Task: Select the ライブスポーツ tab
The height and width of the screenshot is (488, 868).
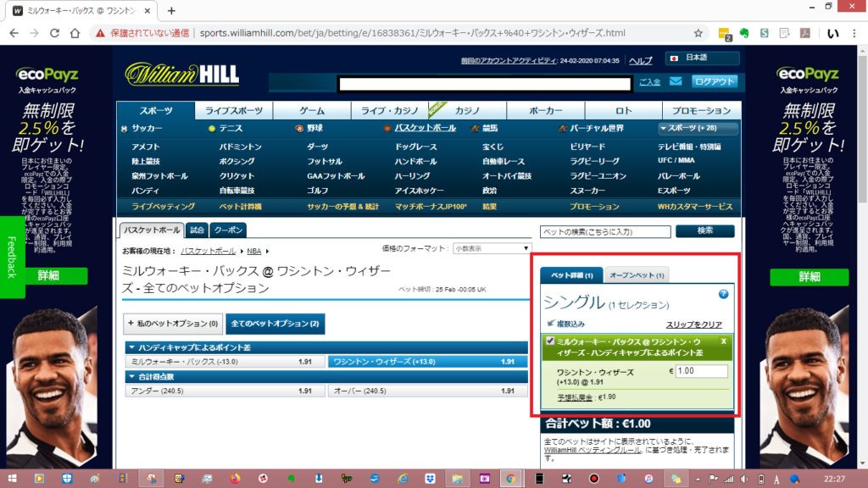Action: (x=234, y=111)
